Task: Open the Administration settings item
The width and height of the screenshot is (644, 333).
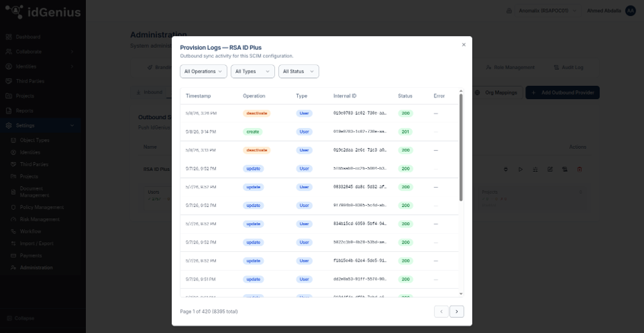Action: pyautogui.click(x=36, y=268)
